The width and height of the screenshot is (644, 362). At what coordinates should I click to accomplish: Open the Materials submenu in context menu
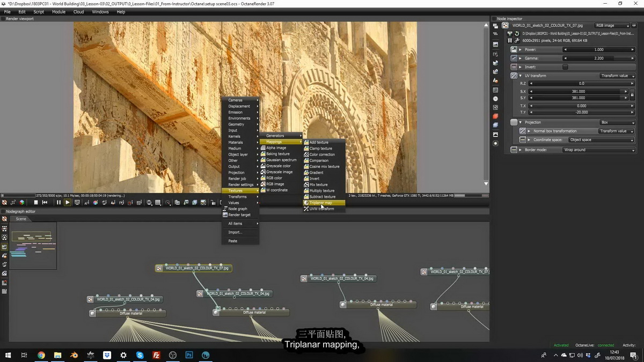240,142
